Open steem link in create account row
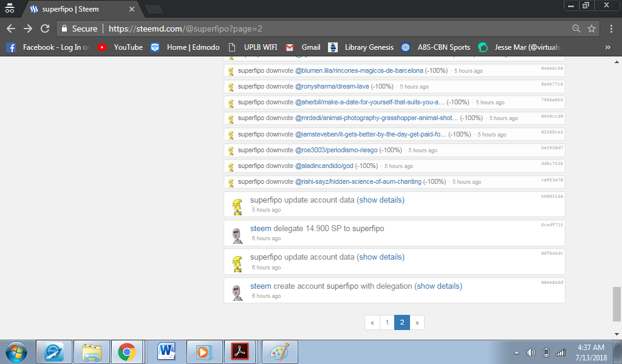The width and height of the screenshot is (622, 364). coord(261,286)
